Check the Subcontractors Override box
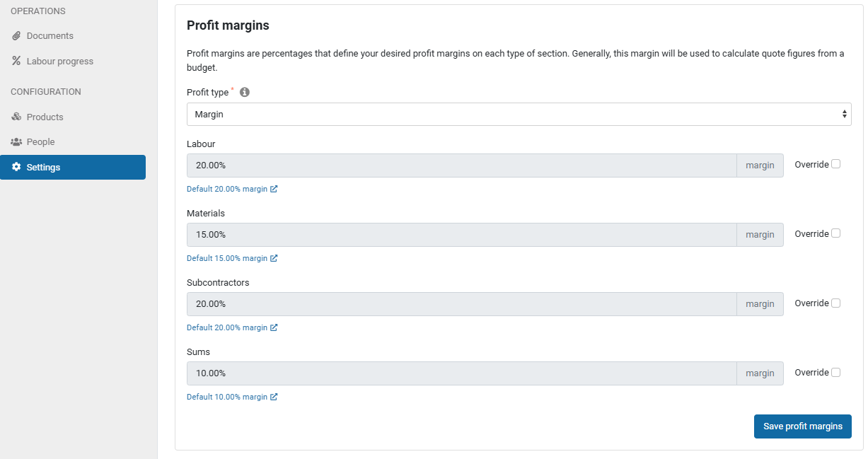 tap(835, 303)
